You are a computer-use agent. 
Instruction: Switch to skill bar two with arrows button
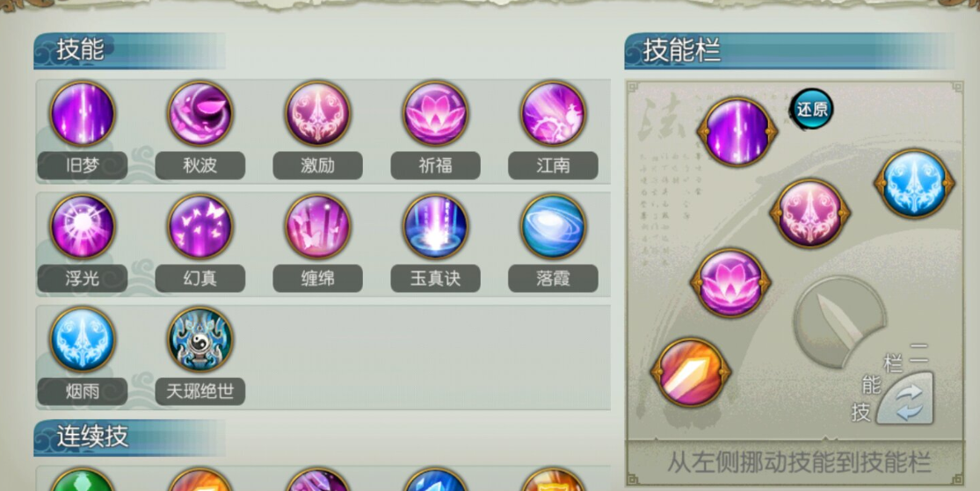point(905,400)
